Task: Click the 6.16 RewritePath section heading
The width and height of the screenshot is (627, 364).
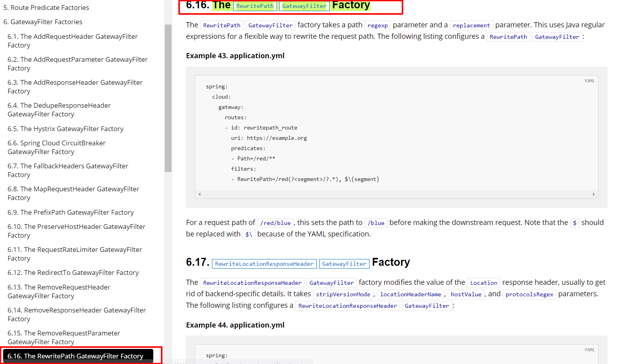Action: 278,6
